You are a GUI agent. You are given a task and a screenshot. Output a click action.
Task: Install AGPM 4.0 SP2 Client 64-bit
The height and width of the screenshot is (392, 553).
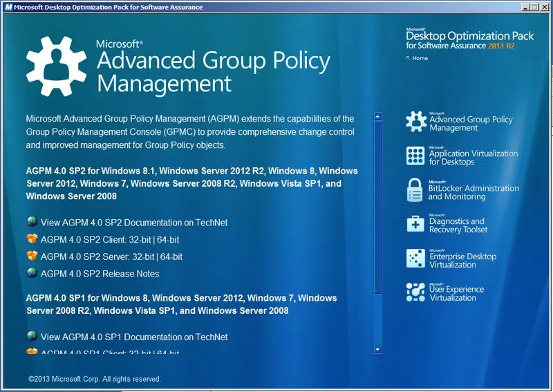point(168,240)
